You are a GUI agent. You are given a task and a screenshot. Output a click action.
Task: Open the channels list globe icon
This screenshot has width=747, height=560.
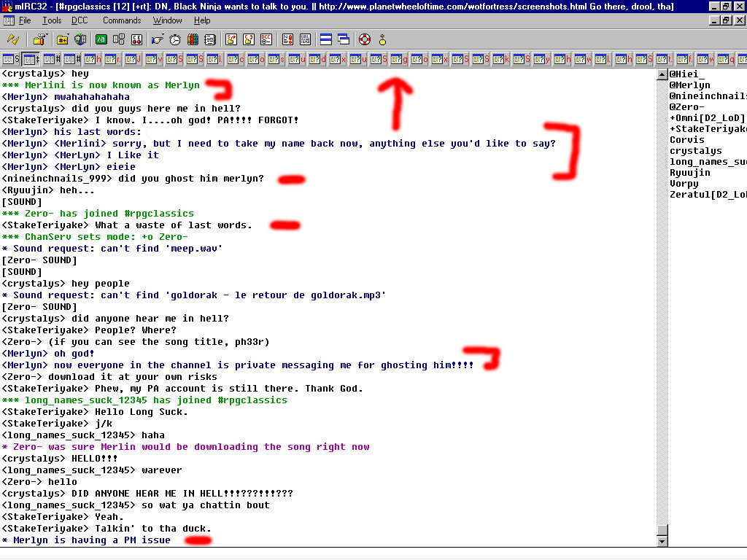click(80, 39)
